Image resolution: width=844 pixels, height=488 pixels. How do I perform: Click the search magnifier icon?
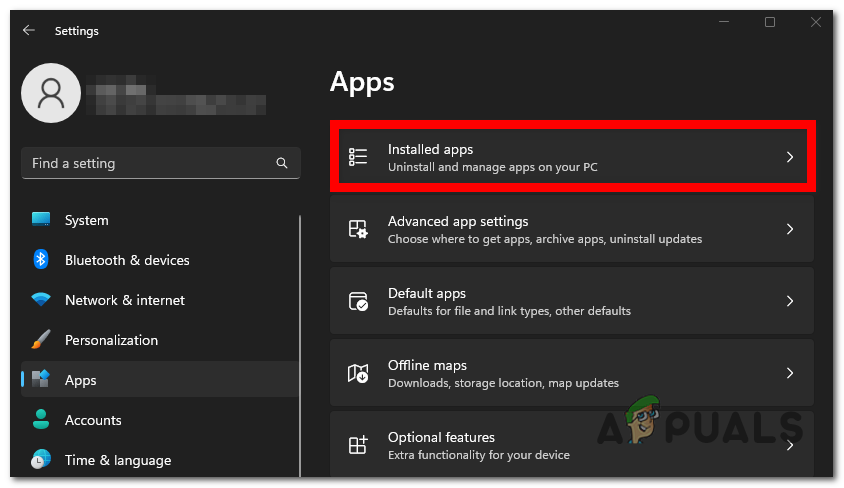click(282, 163)
